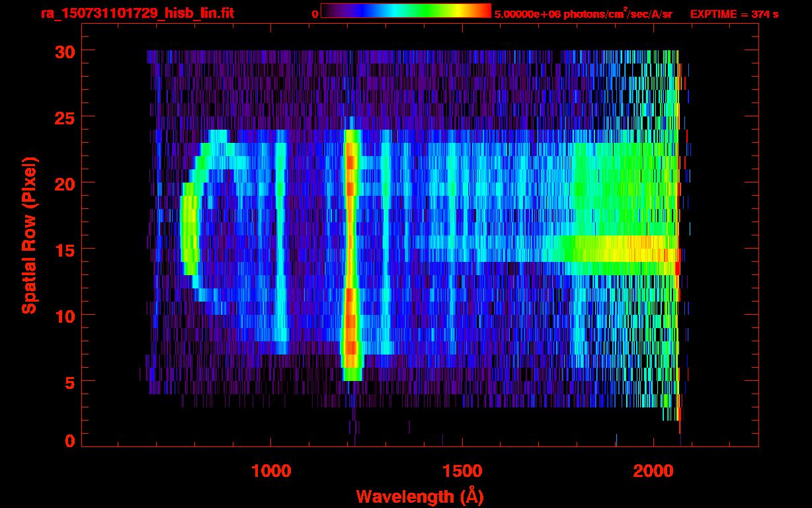Select the 5.00000e+06 photons color bar maximum label

583,14
